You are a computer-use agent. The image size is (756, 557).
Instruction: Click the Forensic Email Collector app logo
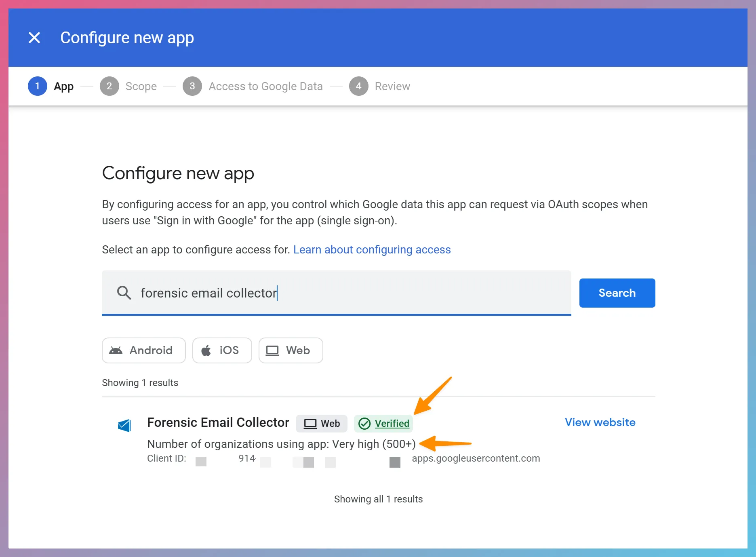124,425
